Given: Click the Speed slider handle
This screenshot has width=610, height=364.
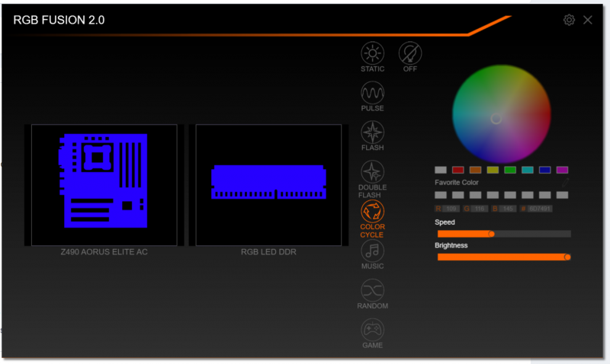Looking at the screenshot, I should pos(491,234).
